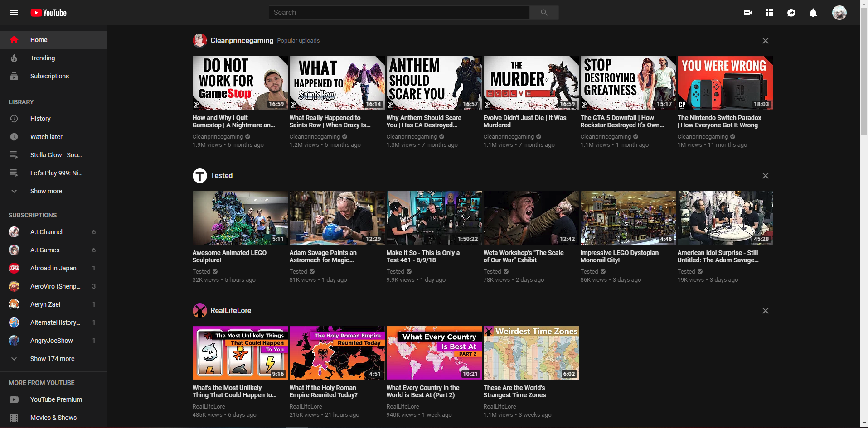Open Trending in the sidebar
Screen dimensions: 868x428
53,58
